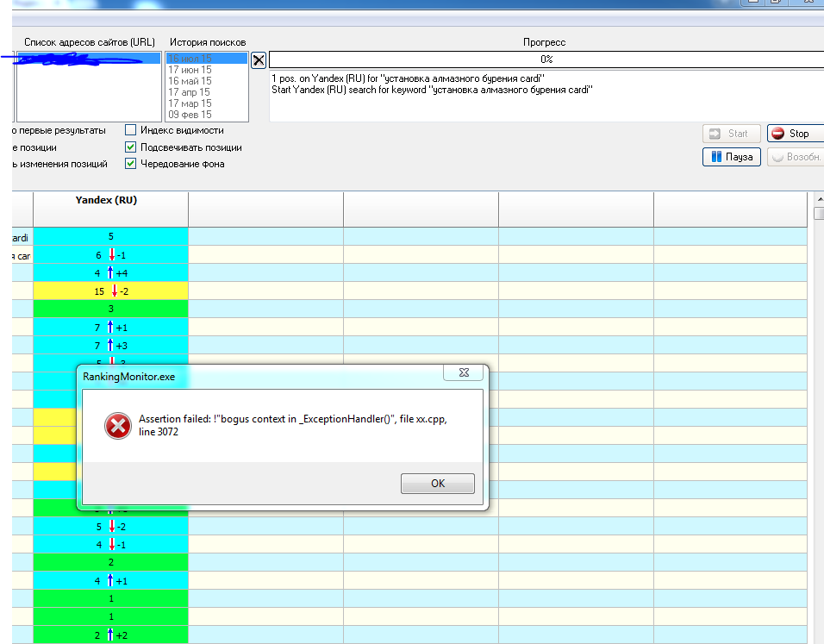The image size is (824, 644).
Task: Select 16 май 15 history entry
Action: click(x=190, y=81)
